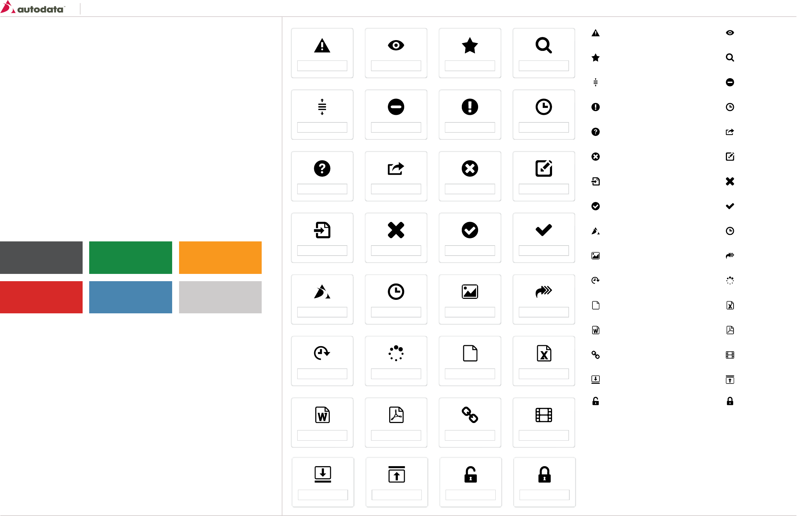Click the large picture image icon
The width and height of the screenshot is (812, 516).
[x=470, y=292]
